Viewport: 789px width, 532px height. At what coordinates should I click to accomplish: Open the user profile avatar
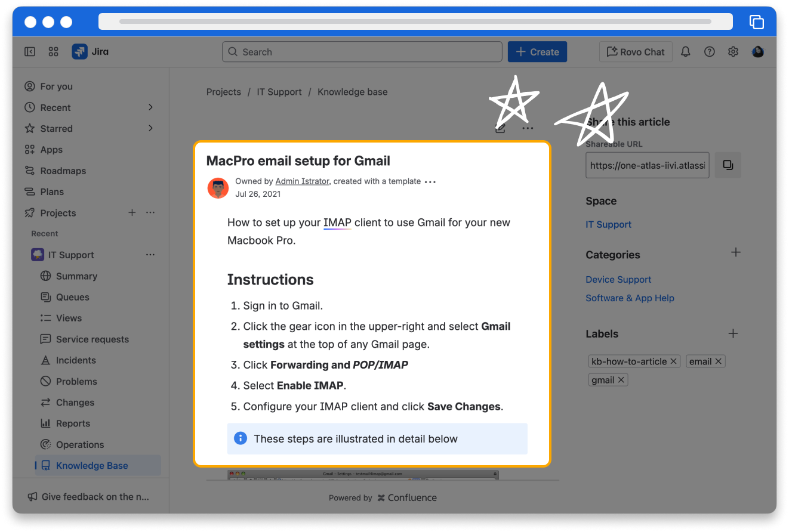[x=757, y=52]
